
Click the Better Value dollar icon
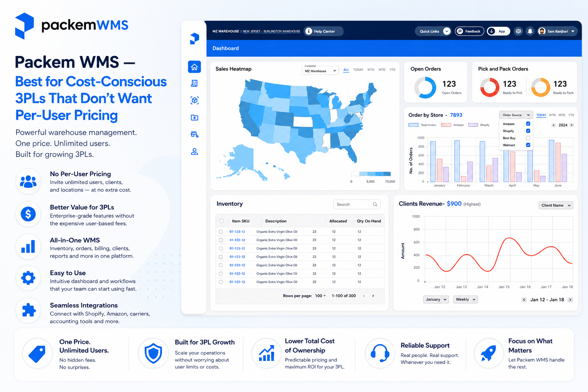(x=28, y=214)
